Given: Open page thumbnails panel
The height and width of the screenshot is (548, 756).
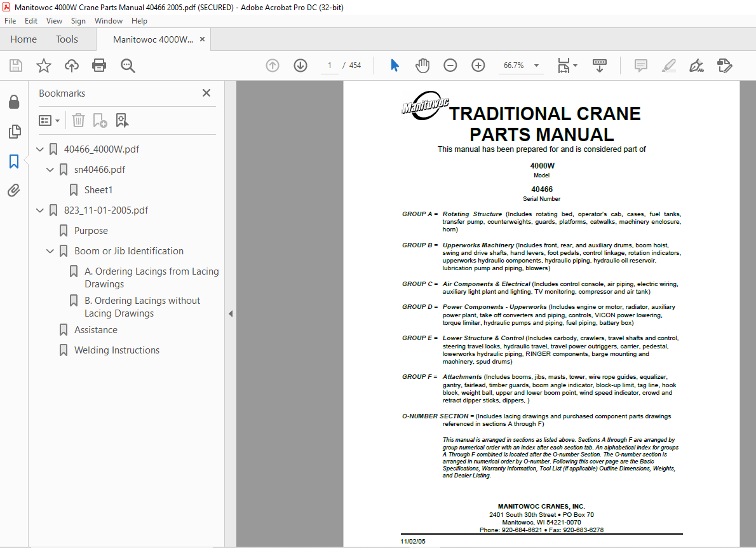Looking at the screenshot, I should point(15,131).
